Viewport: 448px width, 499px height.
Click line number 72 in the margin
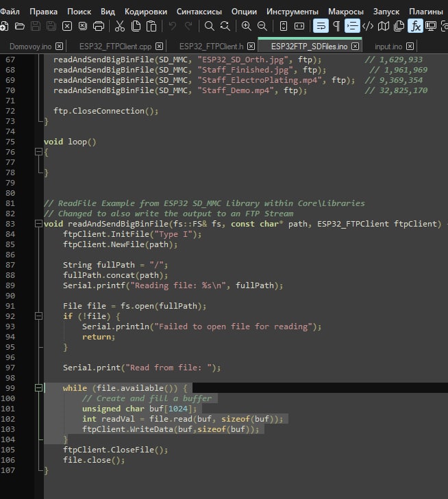(x=10, y=111)
